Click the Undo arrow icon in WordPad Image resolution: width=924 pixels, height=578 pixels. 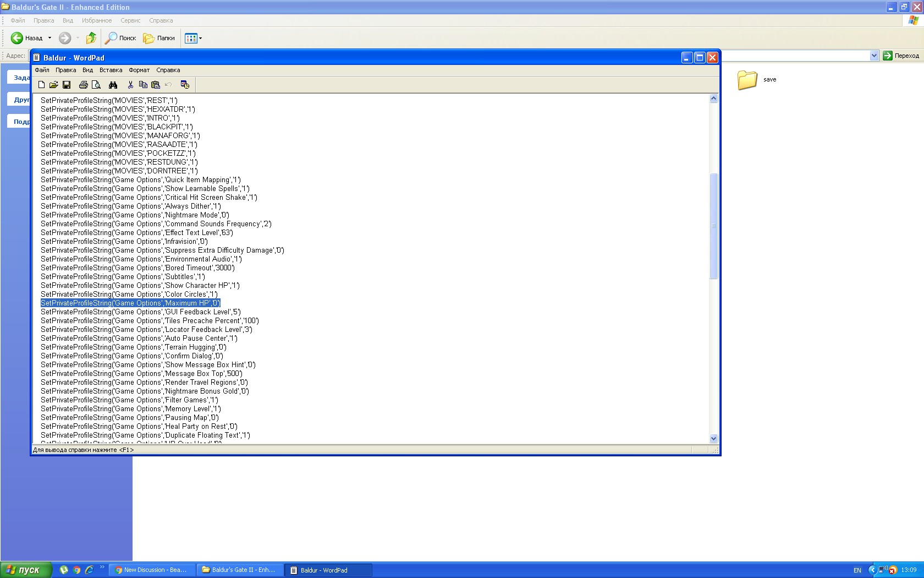coord(168,85)
